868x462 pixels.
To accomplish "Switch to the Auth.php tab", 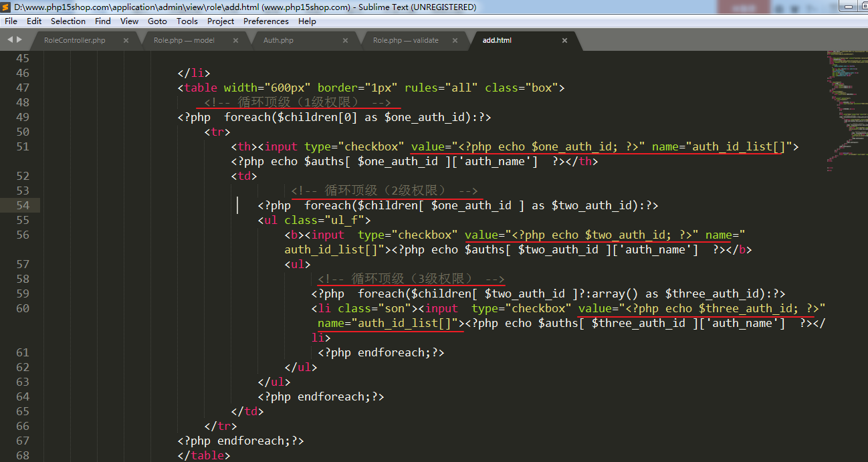I will [278, 40].
